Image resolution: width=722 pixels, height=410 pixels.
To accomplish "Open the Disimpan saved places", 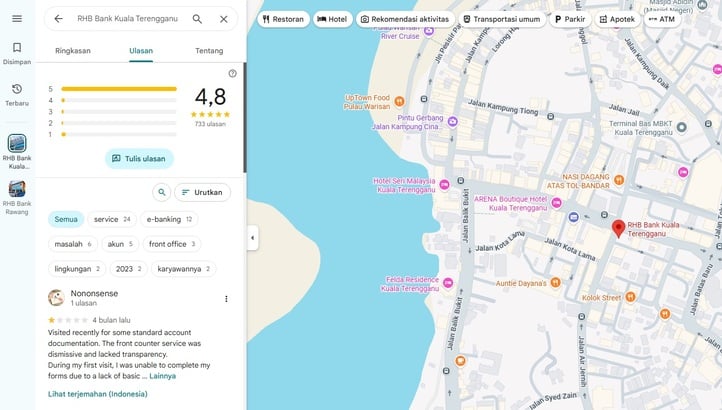I will pos(17,53).
